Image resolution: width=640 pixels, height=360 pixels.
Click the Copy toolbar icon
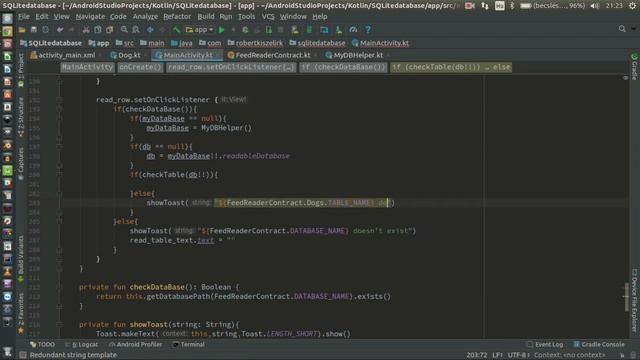pyautogui.click(x=98, y=30)
